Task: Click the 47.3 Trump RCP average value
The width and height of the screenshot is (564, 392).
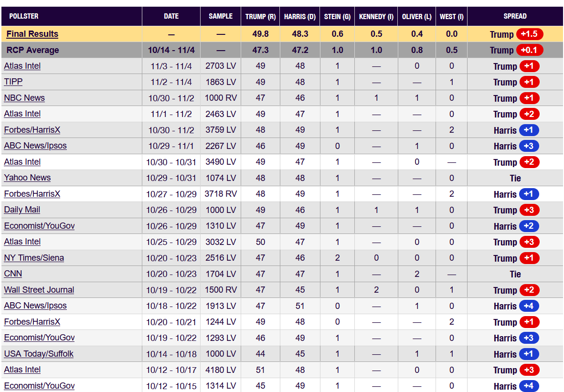Action: (260, 50)
